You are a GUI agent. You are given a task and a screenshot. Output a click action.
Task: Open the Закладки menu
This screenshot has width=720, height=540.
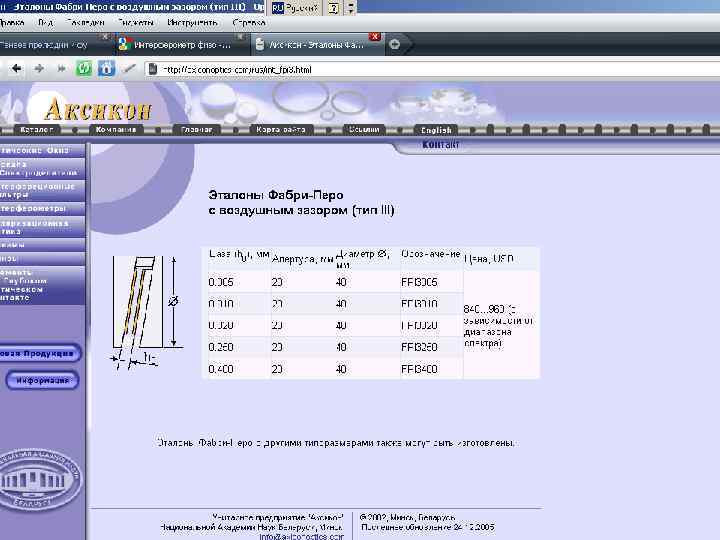coord(85,22)
